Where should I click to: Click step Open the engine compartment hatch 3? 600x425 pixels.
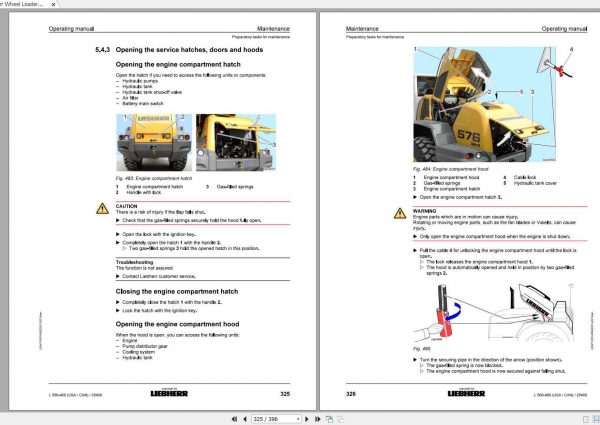point(461,197)
